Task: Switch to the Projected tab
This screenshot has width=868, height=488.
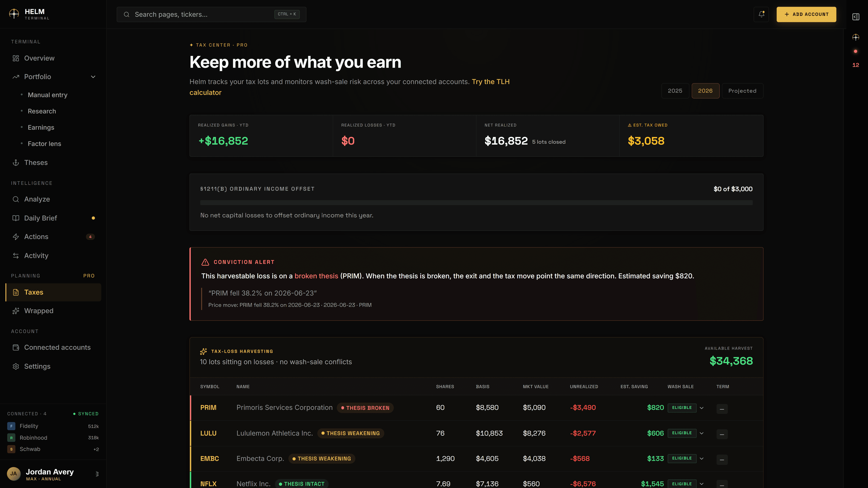Action: [x=742, y=91]
